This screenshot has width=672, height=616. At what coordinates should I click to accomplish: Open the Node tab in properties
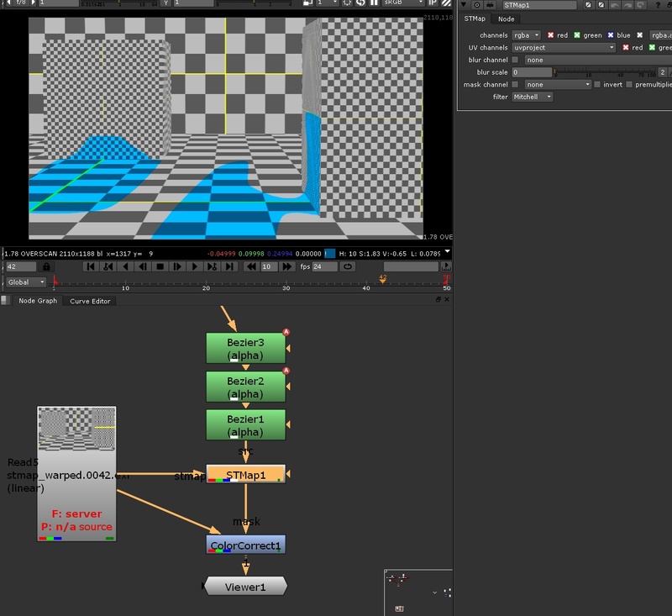[x=506, y=18]
